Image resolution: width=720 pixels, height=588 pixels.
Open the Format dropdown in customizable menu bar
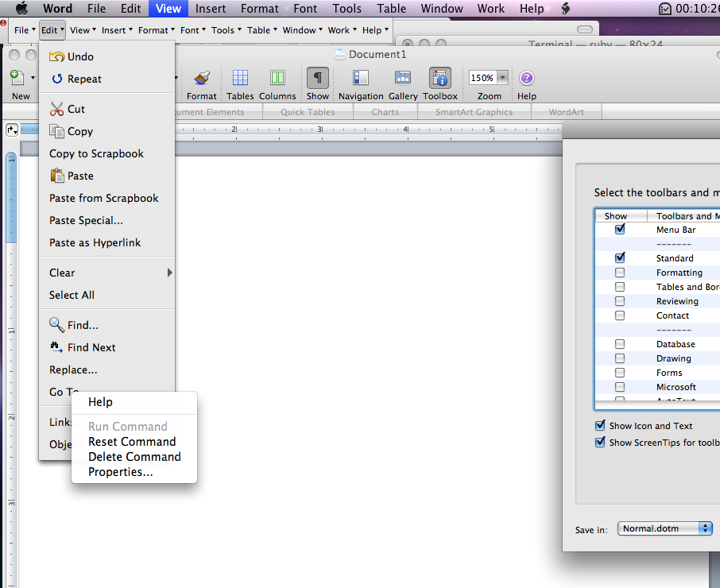click(x=156, y=30)
